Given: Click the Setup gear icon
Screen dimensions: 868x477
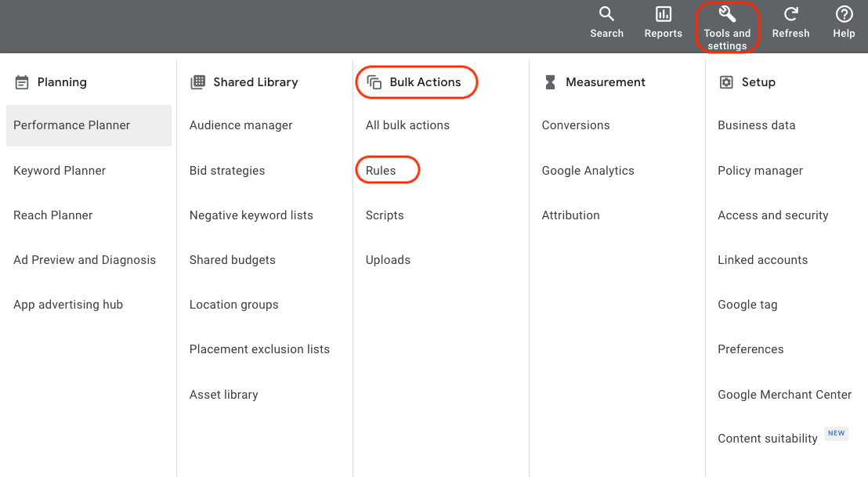Looking at the screenshot, I should tap(726, 81).
